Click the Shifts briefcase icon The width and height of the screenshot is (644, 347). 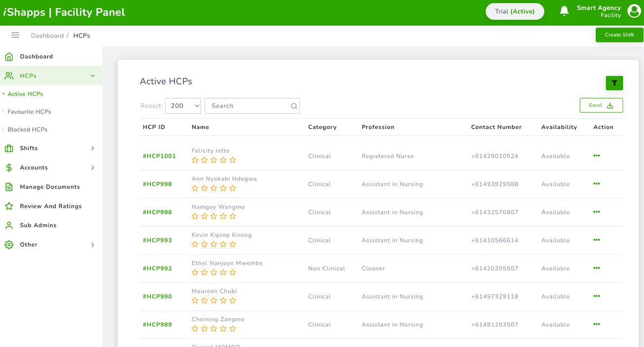[x=9, y=148]
